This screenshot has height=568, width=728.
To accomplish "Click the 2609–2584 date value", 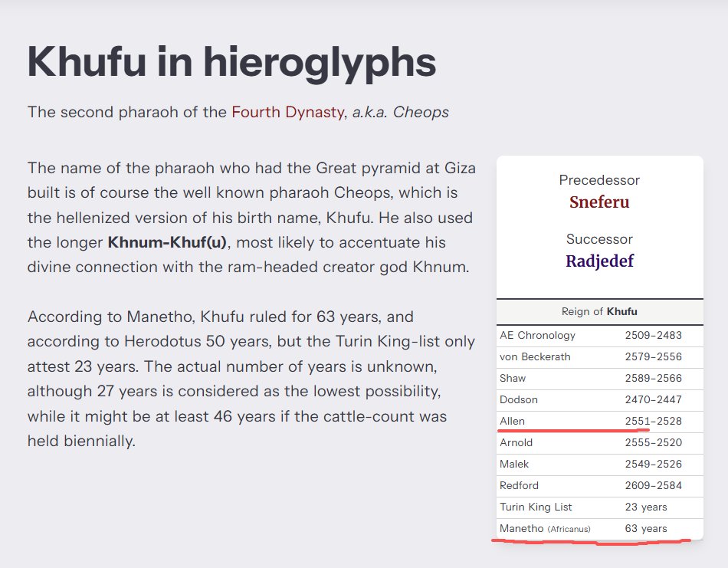I will point(653,485).
